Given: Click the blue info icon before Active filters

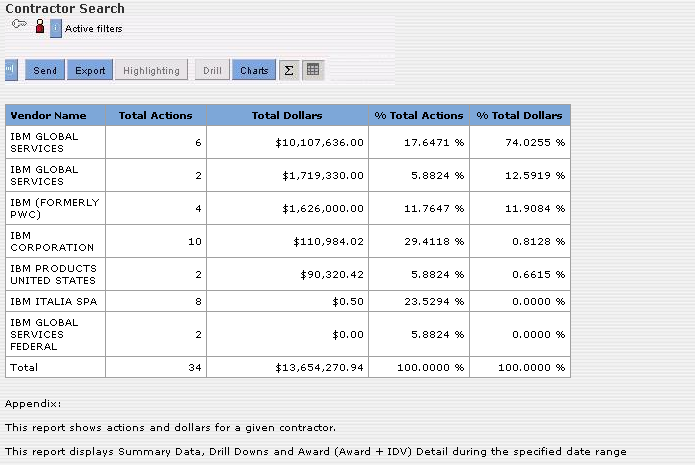Looking at the screenshot, I should click(55, 28).
